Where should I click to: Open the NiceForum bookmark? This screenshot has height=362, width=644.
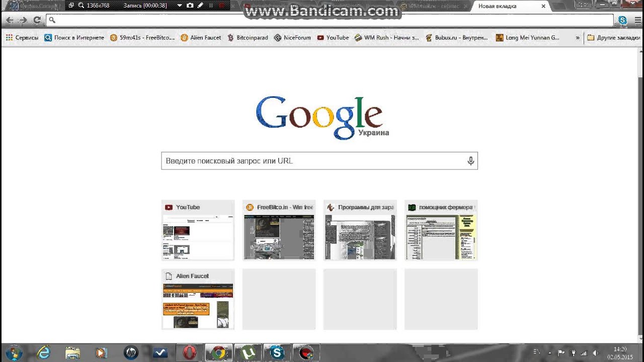tap(292, 38)
